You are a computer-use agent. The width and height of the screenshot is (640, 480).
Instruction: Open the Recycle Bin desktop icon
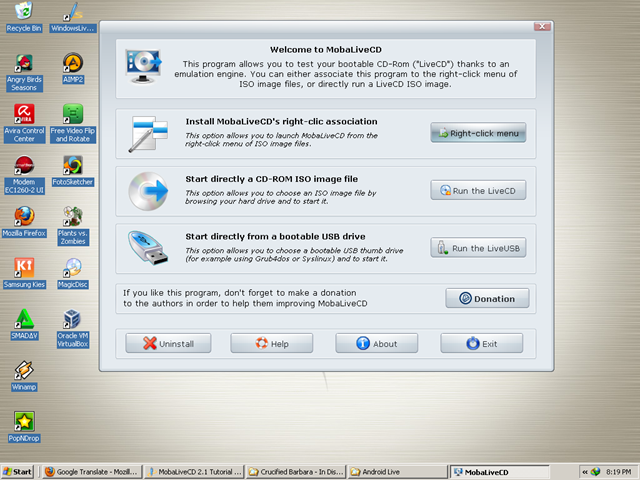[24, 16]
